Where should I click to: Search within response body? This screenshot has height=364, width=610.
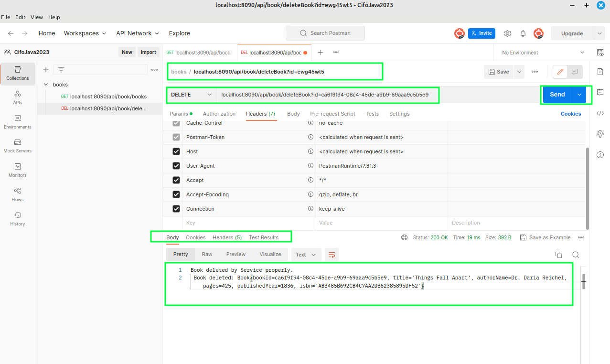(x=576, y=255)
